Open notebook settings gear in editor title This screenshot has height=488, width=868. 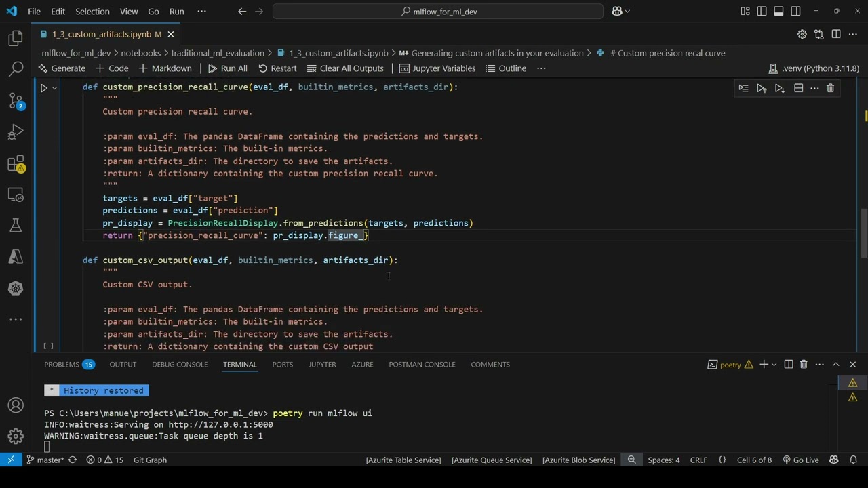pos(802,34)
